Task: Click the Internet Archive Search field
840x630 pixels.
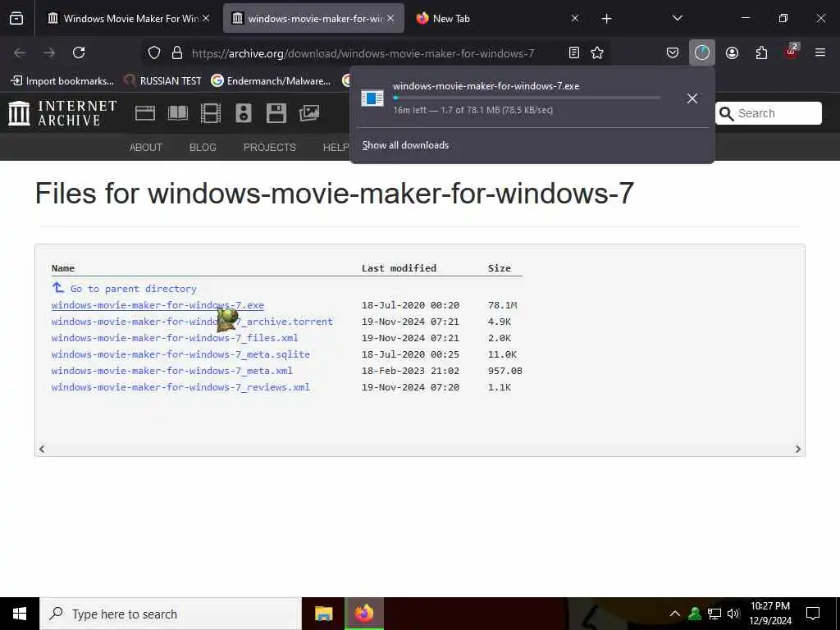Action: tap(768, 113)
